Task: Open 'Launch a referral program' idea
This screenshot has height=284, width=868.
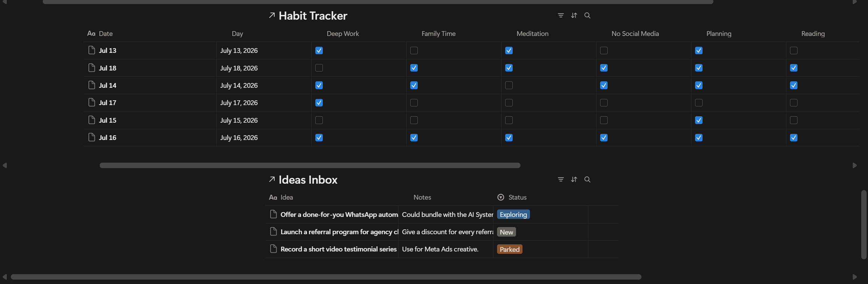Action: click(x=339, y=232)
